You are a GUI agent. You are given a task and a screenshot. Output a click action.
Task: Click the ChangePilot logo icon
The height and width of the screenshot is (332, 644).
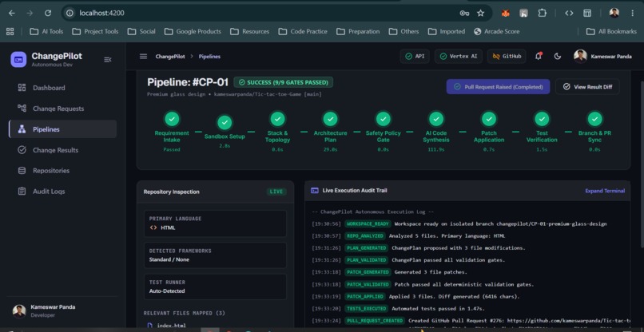(18, 60)
